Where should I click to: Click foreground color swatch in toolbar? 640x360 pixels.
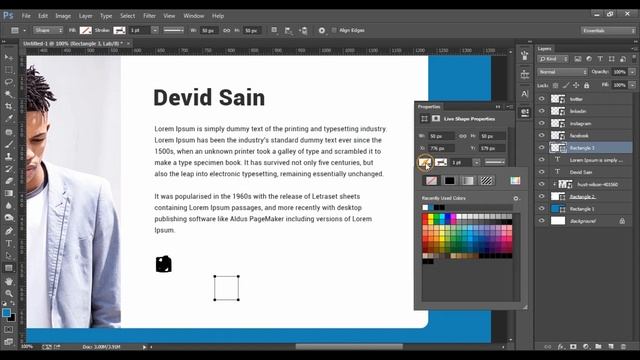tap(6, 313)
